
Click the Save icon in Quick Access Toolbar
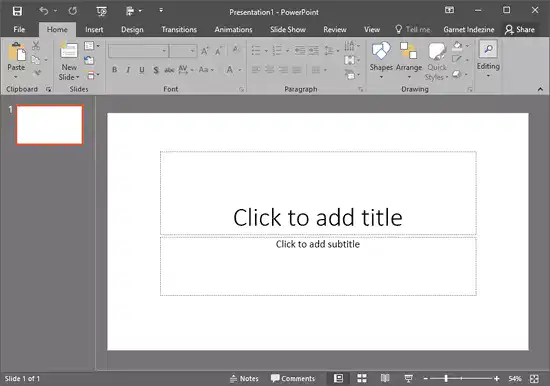click(17, 11)
